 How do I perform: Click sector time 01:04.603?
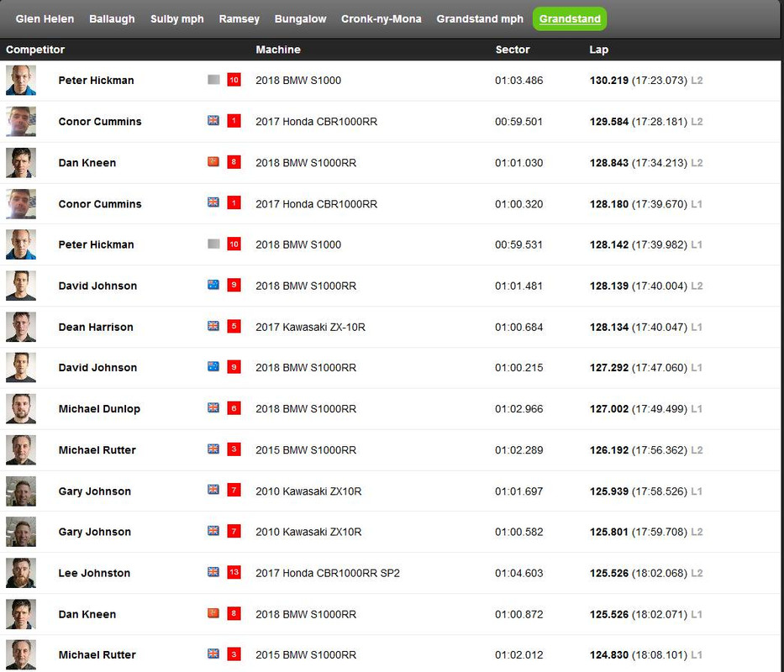tap(518, 573)
